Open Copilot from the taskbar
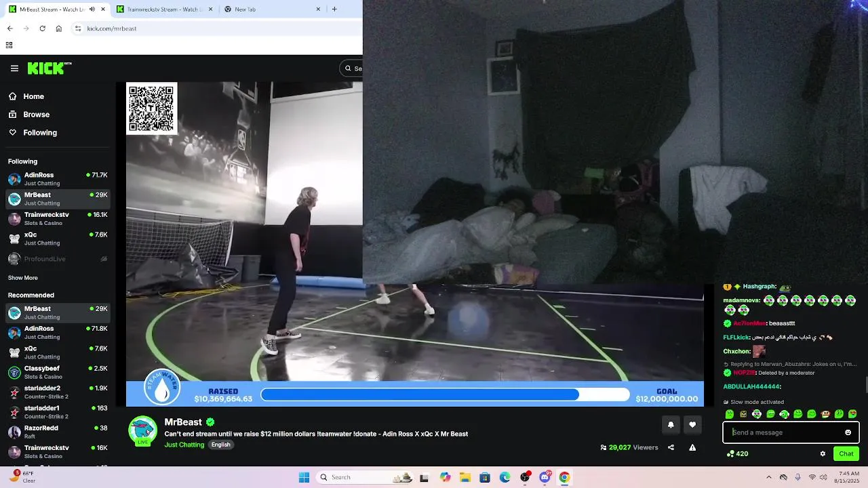Image resolution: width=868 pixels, height=488 pixels. (445, 477)
